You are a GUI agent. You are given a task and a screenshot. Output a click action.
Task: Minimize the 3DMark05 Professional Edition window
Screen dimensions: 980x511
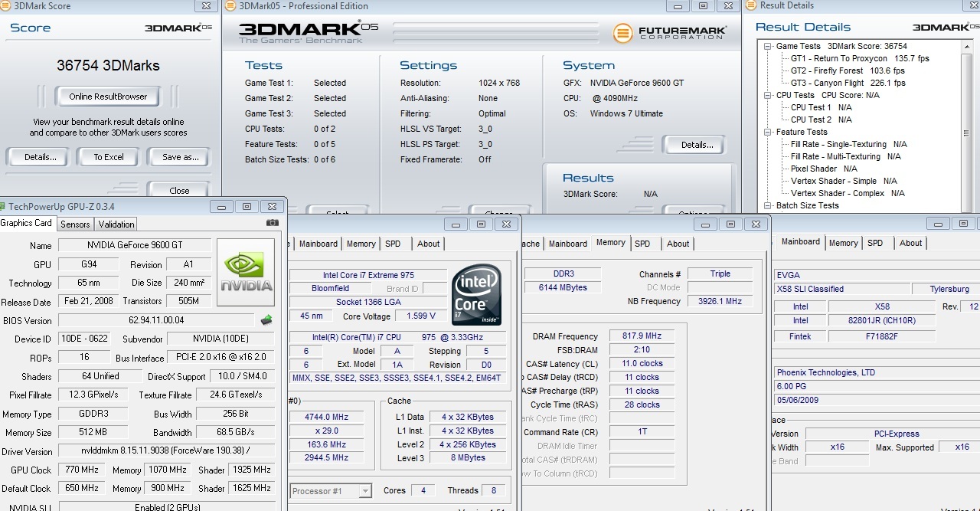pos(678,6)
